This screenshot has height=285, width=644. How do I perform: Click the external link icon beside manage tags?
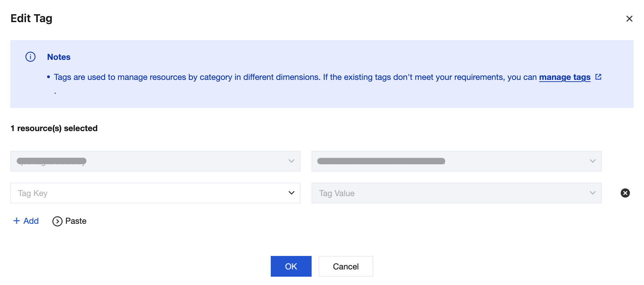(x=598, y=77)
